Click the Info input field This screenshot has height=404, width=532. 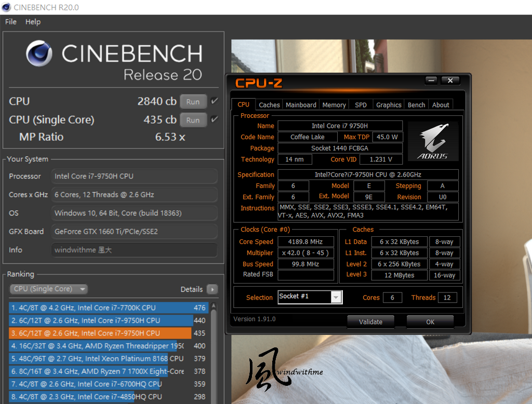click(135, 250)
